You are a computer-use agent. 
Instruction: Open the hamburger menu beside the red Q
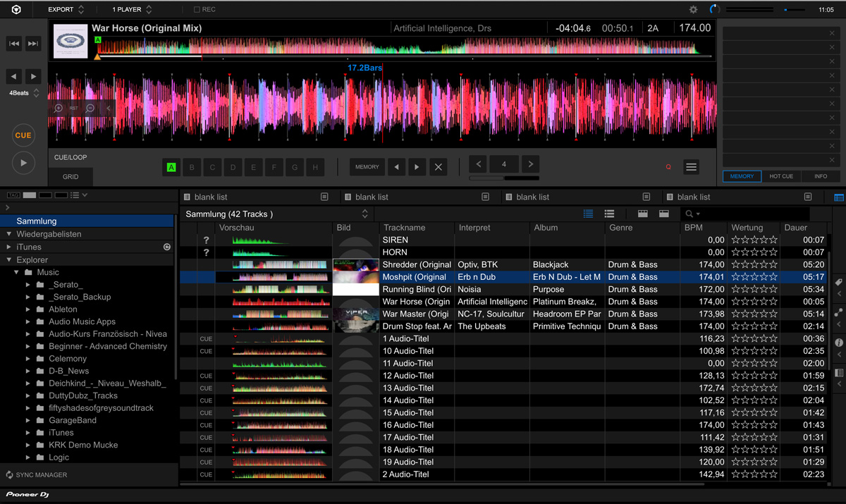[691, 167]
